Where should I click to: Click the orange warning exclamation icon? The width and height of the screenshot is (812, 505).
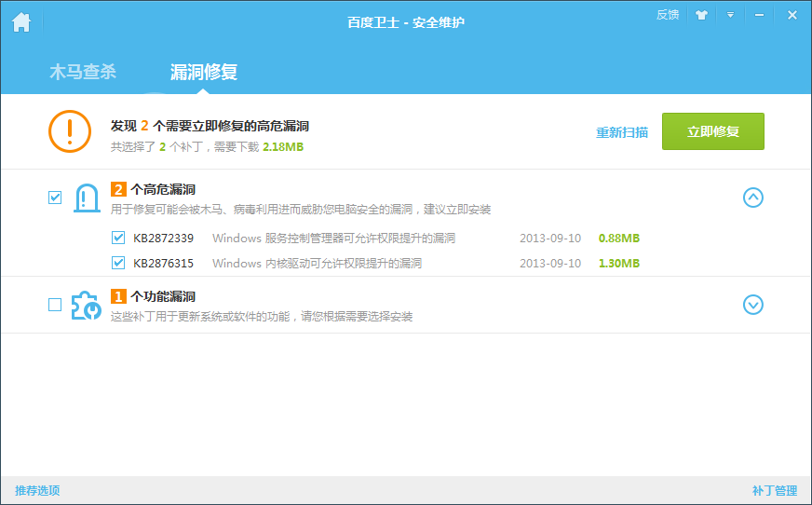(70, 131)
